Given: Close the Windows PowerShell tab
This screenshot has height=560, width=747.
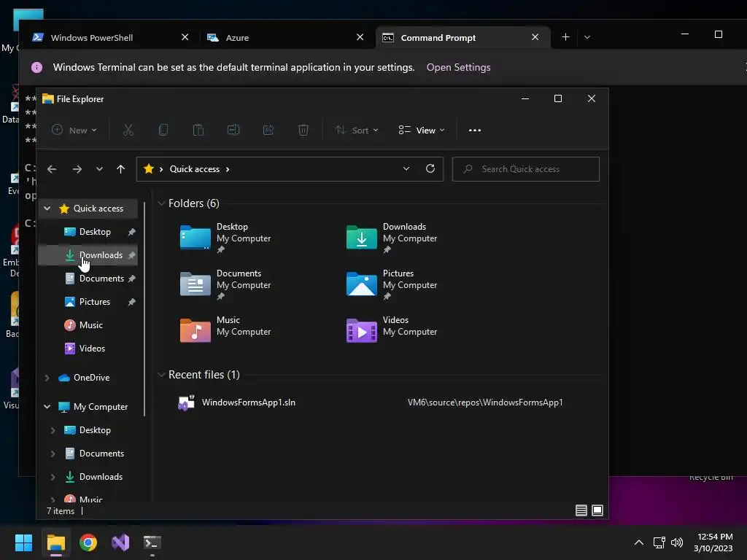Looking at the screenshot, I should [x=185, y=37].
